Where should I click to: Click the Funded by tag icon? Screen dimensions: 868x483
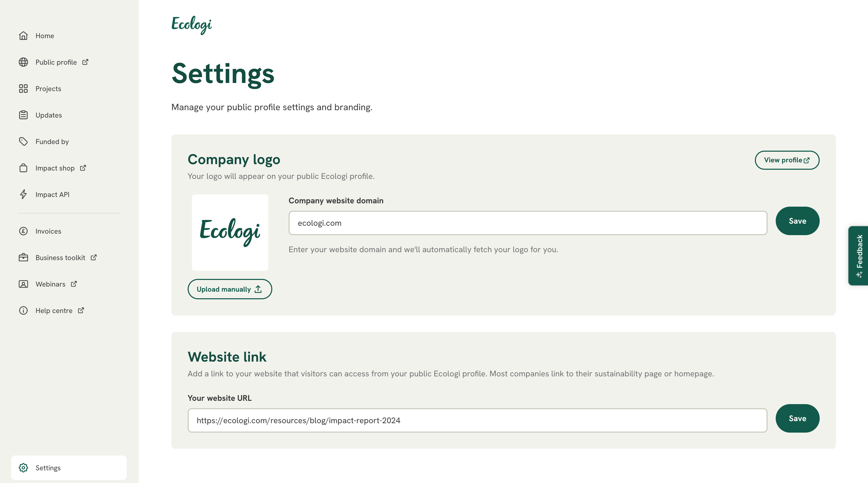(x=23, y=142)
